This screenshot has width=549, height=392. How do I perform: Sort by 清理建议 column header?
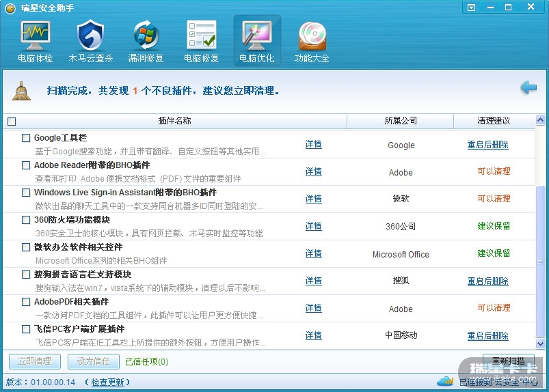(494, 121)
